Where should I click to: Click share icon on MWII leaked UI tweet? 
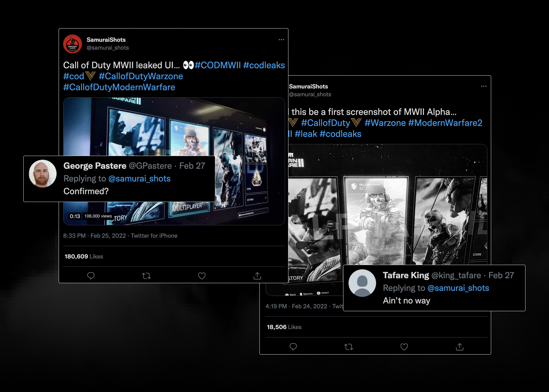(x=257, y=276)
